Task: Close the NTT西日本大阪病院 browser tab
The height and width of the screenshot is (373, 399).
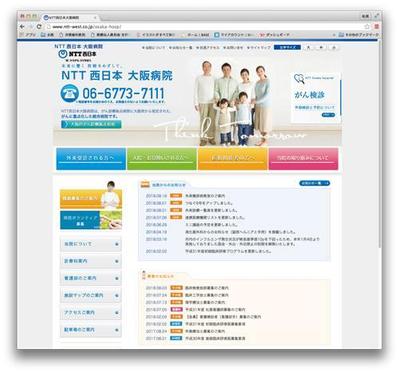Action: [x=95, y=17]
